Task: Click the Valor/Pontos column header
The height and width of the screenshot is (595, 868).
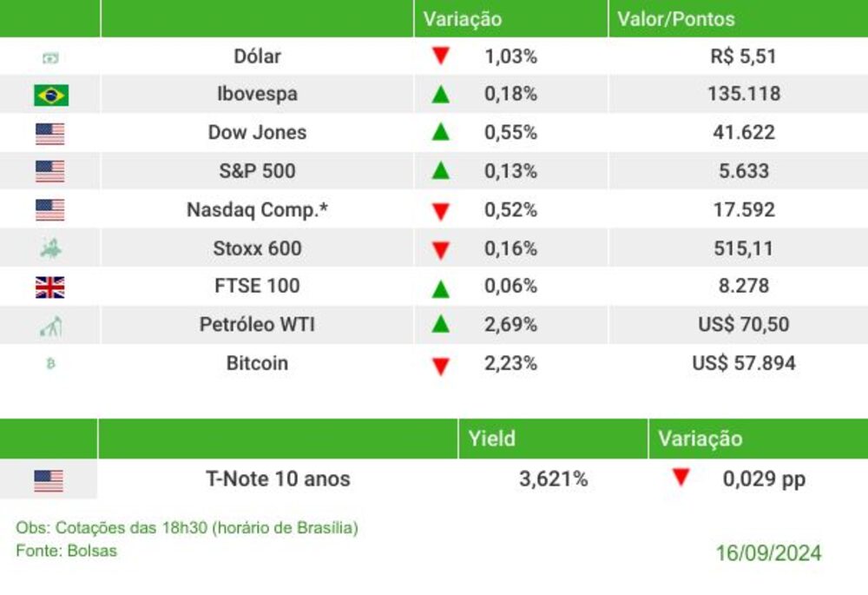Action: click(676, 19)
